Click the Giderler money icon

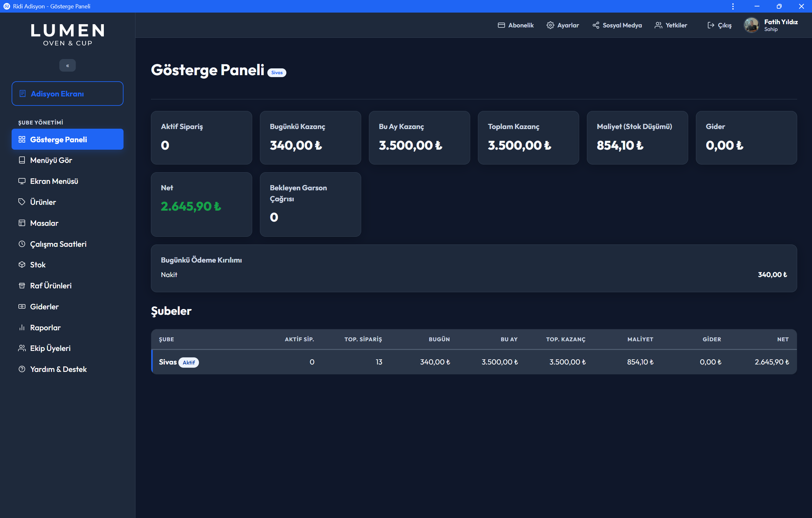coord(22,306)
